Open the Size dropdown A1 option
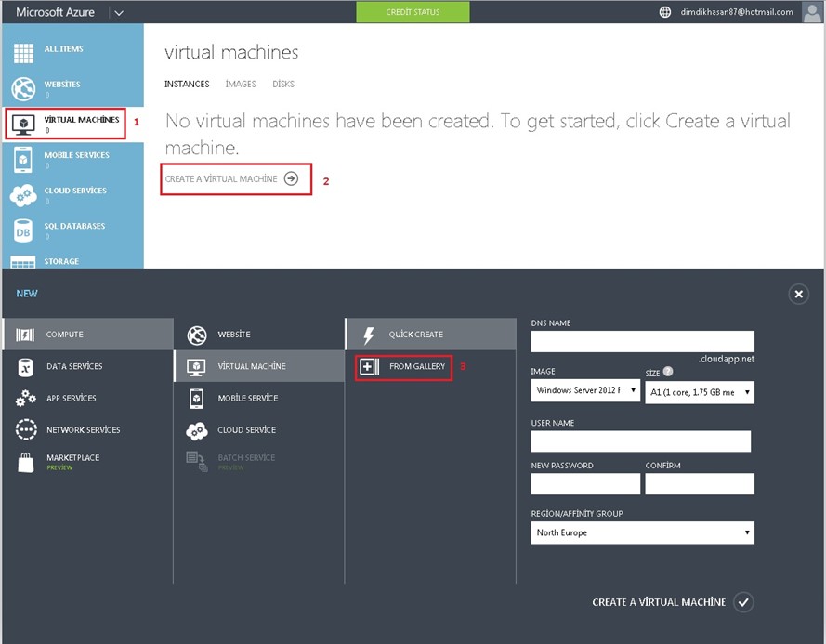The width and height of the screenshot is (826, 644). 700,392
